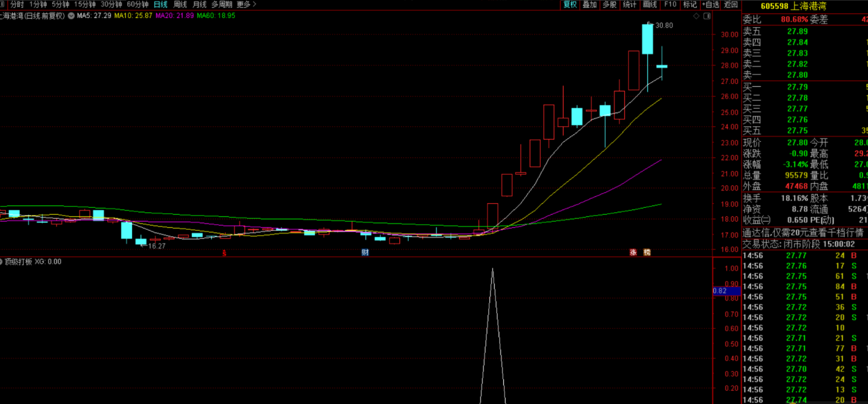868x404 pixels.
Task: Click the panel icon left of 分时
Action: point(3,4)
